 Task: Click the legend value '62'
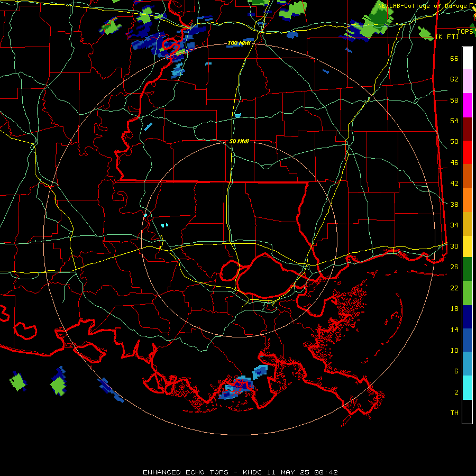pyautogui.click(x=454, y=79)
